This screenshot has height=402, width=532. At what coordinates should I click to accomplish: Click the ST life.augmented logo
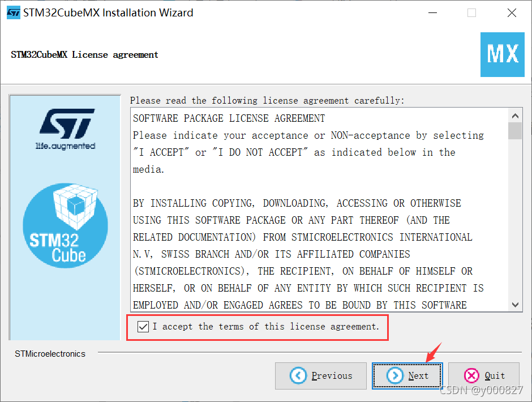[66, 129]
